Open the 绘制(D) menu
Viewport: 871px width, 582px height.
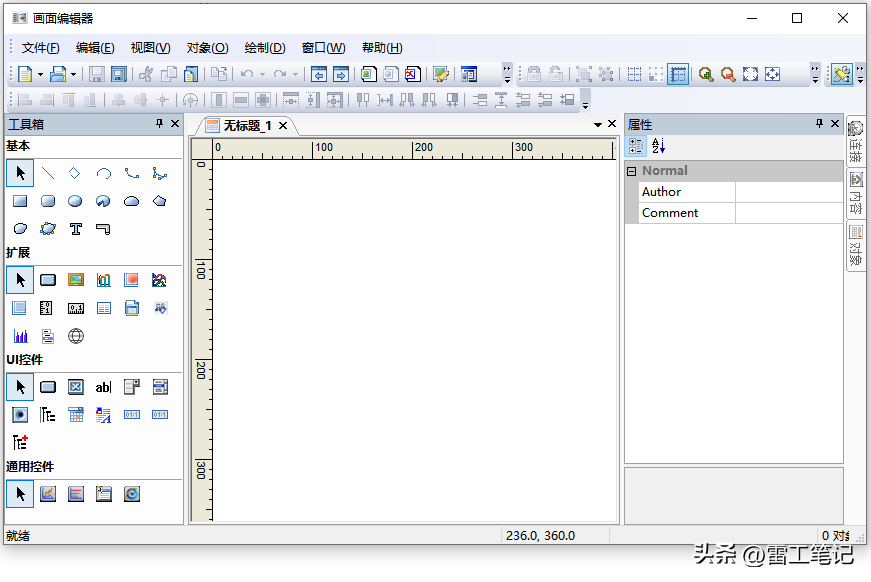pyautogui.click(x=265, y=48)
